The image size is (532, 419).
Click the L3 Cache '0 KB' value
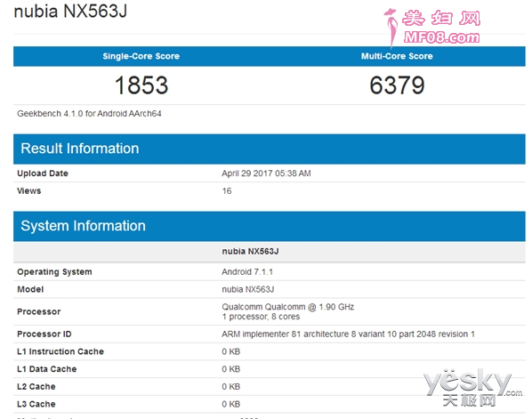[231, 404]
